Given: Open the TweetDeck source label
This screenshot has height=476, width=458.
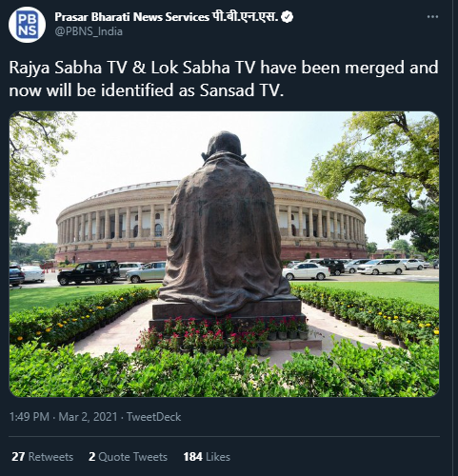Looking at the screenshot, I should [x=154, y=417].
